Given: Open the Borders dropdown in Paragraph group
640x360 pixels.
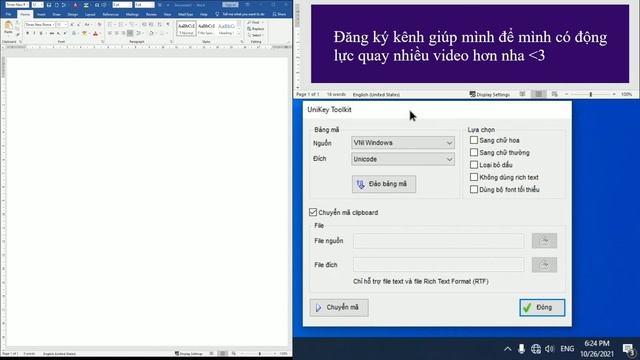Looking at the screenshot, I should pyautogui.click(x=163, y=33).
